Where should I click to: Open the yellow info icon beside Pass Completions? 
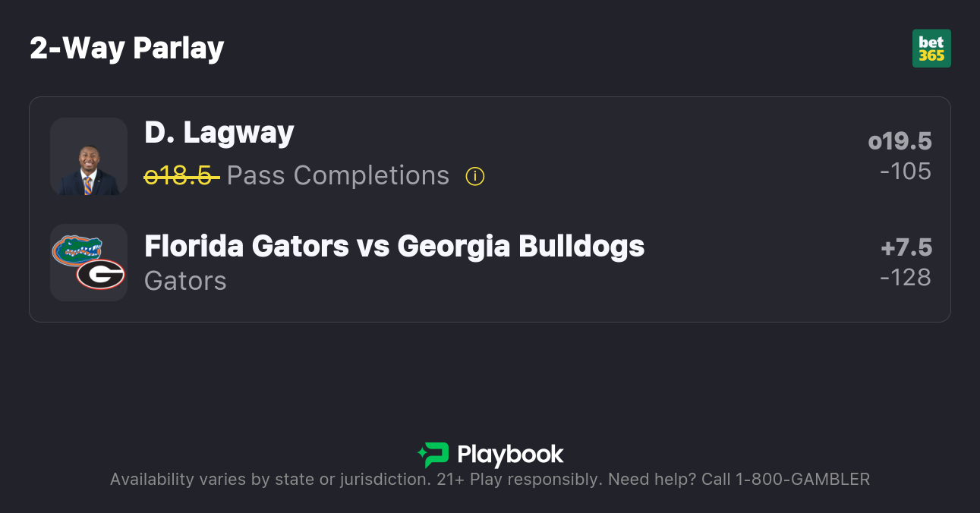click(475, 176)
